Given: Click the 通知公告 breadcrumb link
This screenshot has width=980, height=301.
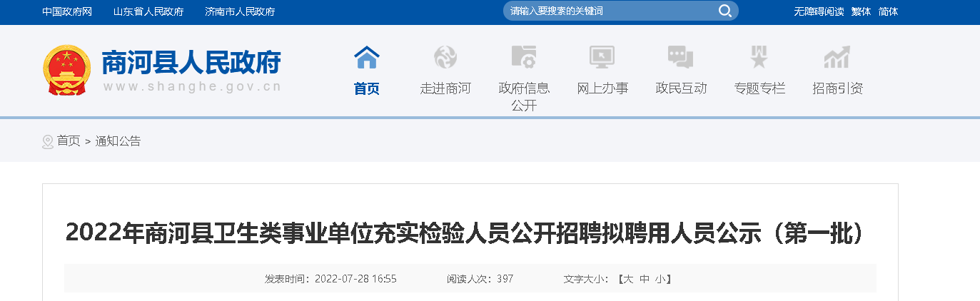Looking at the screenshot, I should [x=118, y=141].
